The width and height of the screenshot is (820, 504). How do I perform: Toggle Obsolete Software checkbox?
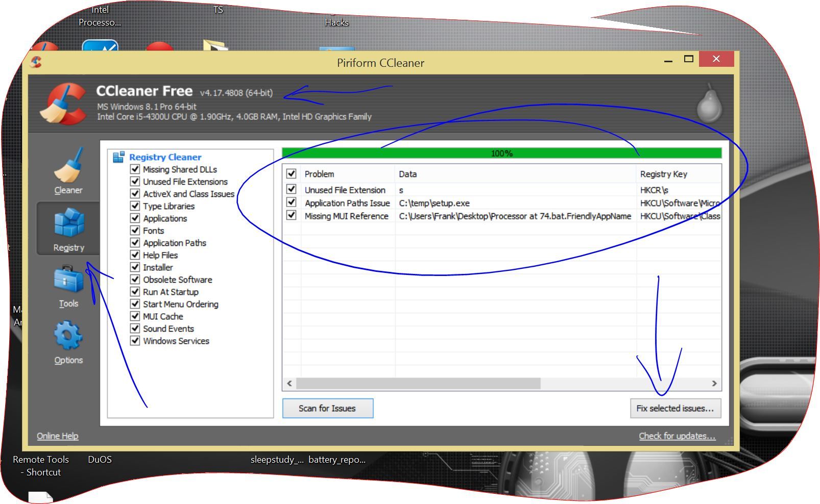pos(135,279)
